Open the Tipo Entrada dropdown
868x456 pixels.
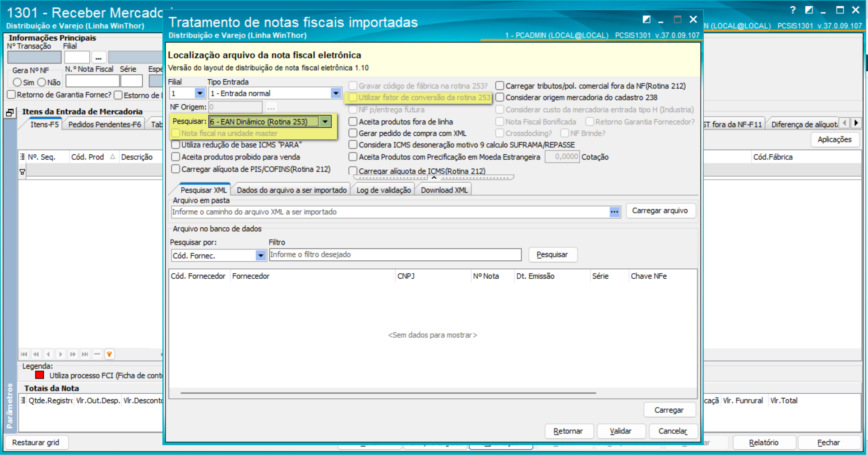click(336, 93)
